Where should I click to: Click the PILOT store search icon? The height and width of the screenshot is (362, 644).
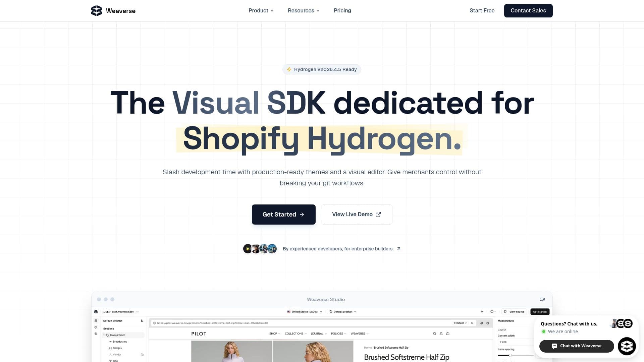pos(435,334)
